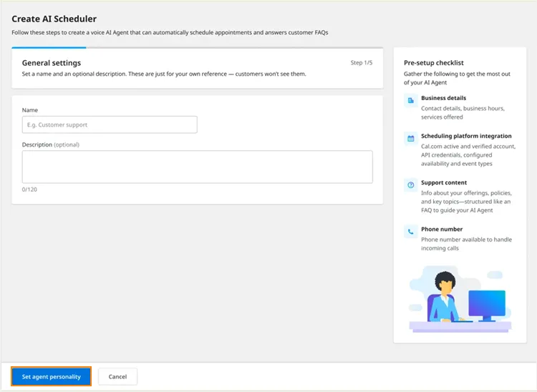537x392 pixels.
Task: Select the 'Step 1/5' indicator text
Action: [x=362, y=63]
